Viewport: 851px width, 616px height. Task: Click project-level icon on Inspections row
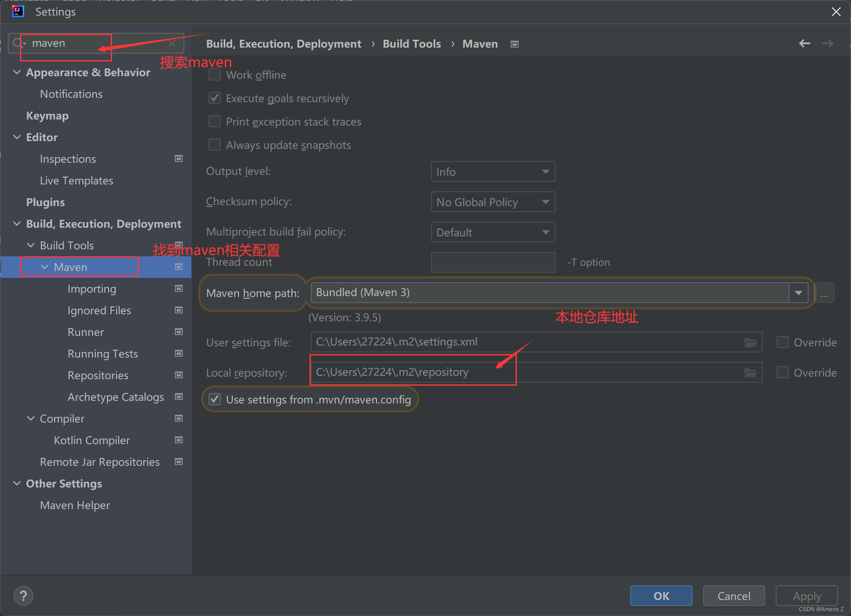178,158
